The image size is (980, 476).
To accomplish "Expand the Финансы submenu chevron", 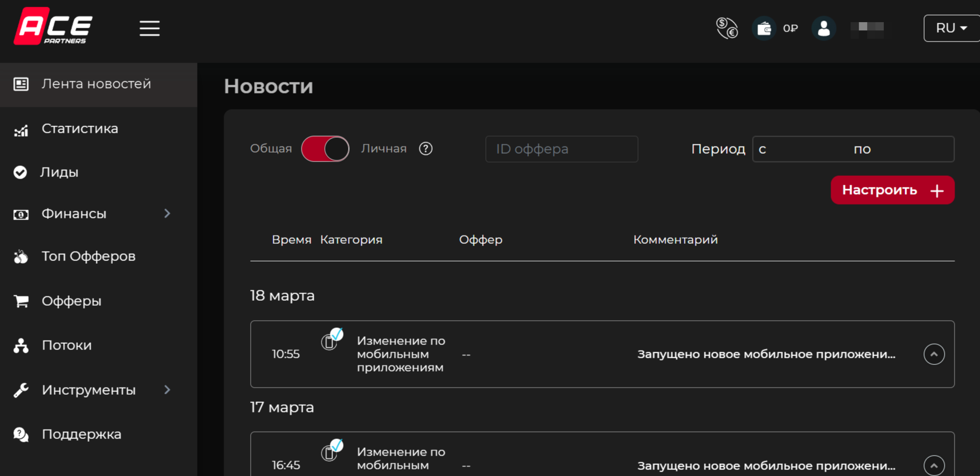I will pyautogui.click(x=167, y=213).
